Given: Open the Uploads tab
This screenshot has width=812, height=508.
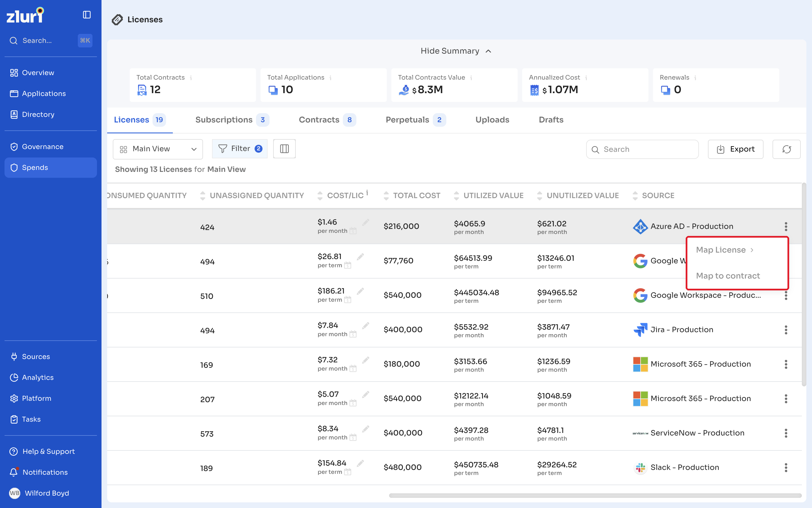Looking at the screenshot, I should click(492, 120).
